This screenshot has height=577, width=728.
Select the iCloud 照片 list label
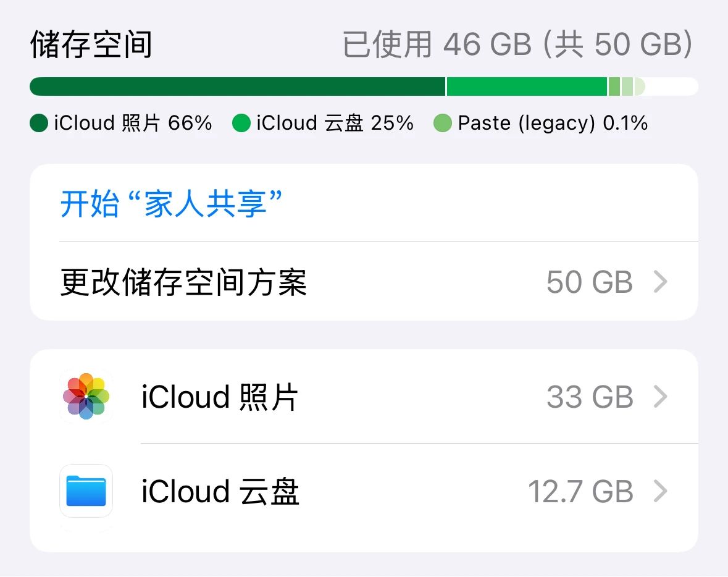(220, 397)
